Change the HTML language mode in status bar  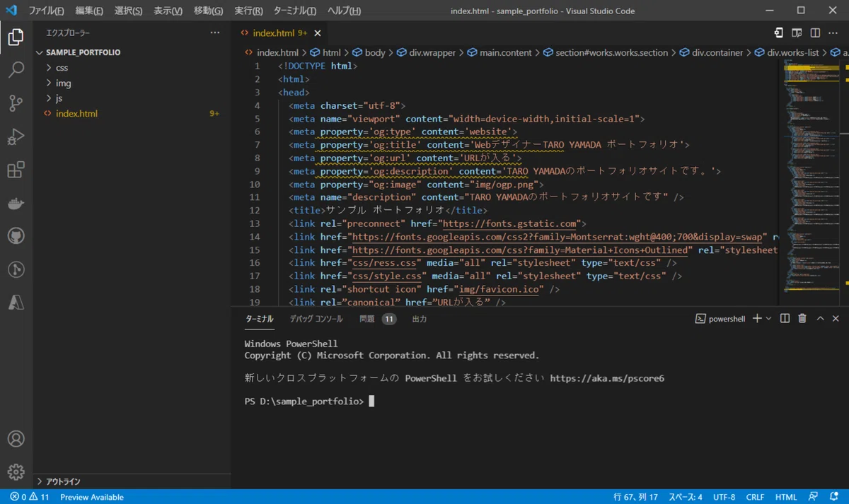tap(786, 497)
